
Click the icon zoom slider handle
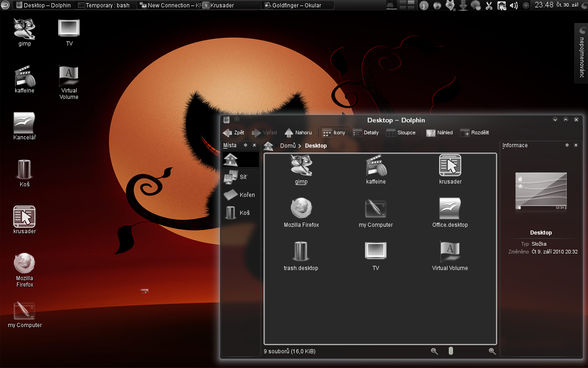coord(451,351)
